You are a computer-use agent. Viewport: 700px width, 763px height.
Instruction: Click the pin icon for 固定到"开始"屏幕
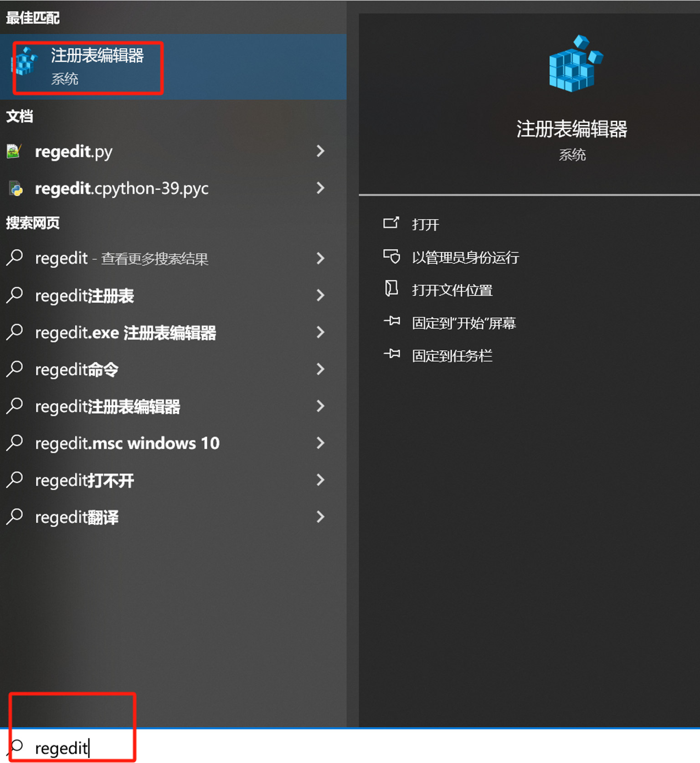391,322
